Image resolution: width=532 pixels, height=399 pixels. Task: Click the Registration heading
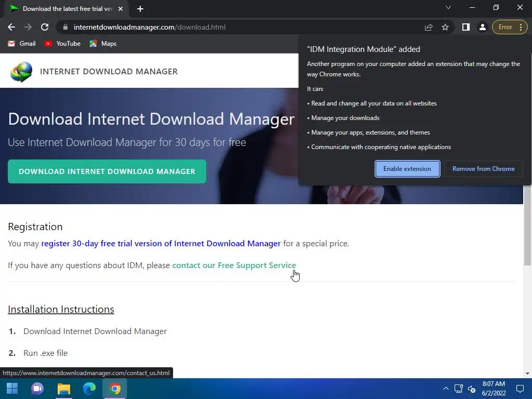[x=35, y=227]
